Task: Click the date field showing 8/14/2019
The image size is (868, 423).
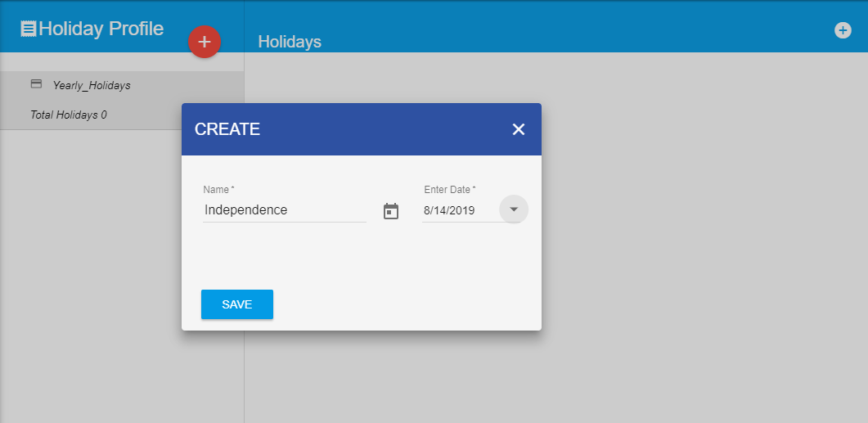Action: coord(458,211)
